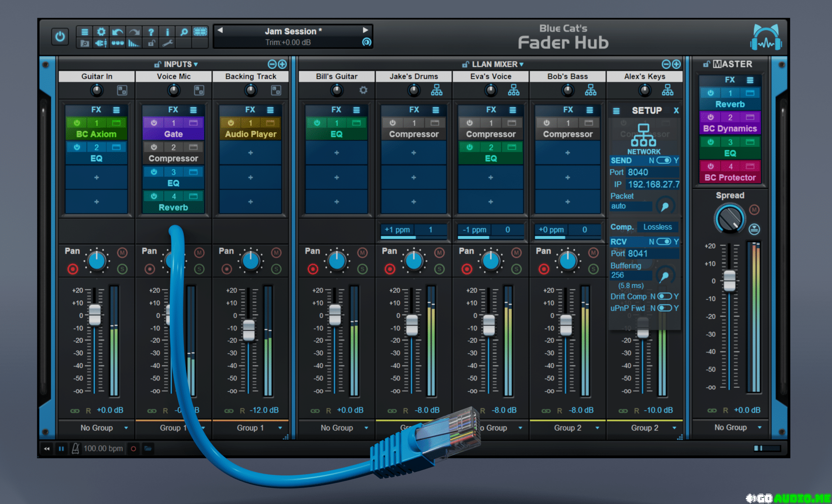
Task: Open FX menu on Bob's Bass channel
Action: tap(590, 110)
